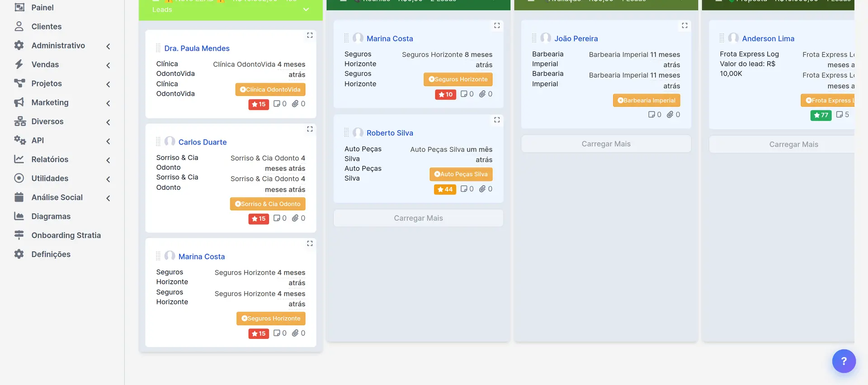Expand the Utilidades submenu chevron
This screenshot has height=385, width=868.
tap(108, 179)
